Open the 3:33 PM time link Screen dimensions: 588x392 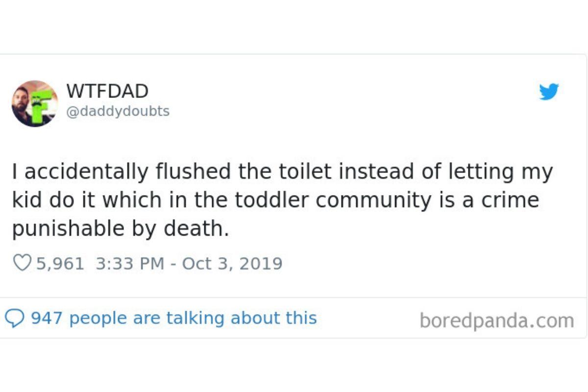[x=129, y=264]
